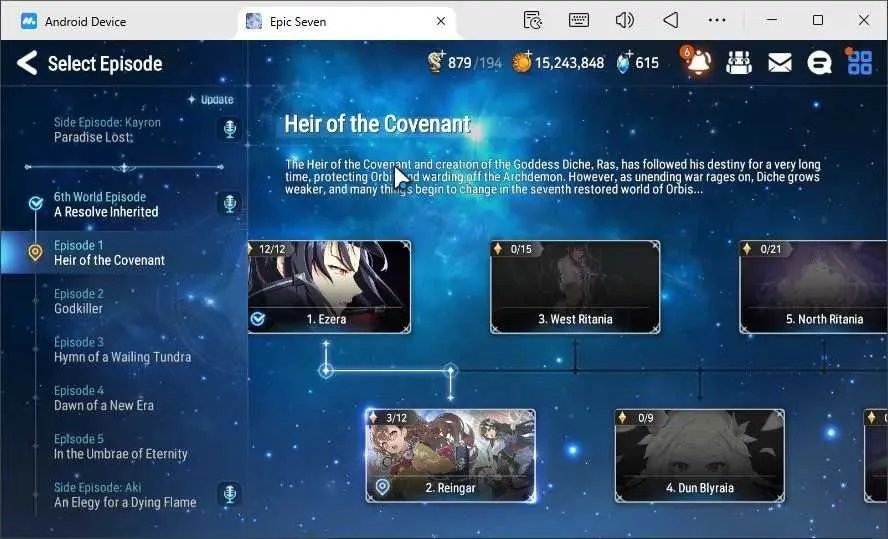Open the 2. Reingar chapter card

(x=450, y=456)
